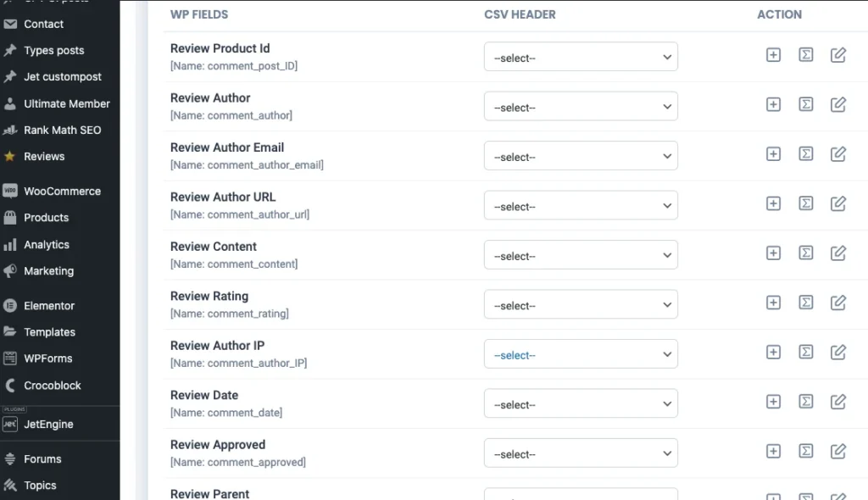Open the Elementor sidebar menu
The height and width of the screenshot is (500, 868).
49,306
